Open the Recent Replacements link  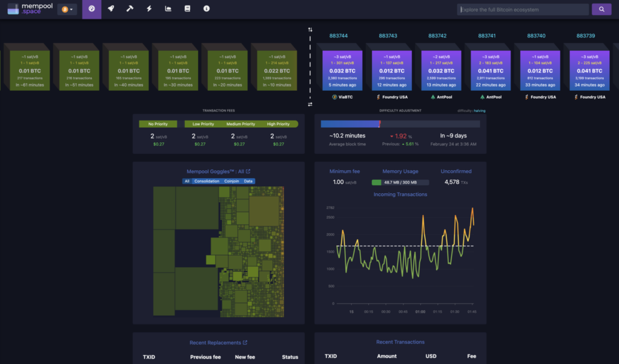coord(219,343)
